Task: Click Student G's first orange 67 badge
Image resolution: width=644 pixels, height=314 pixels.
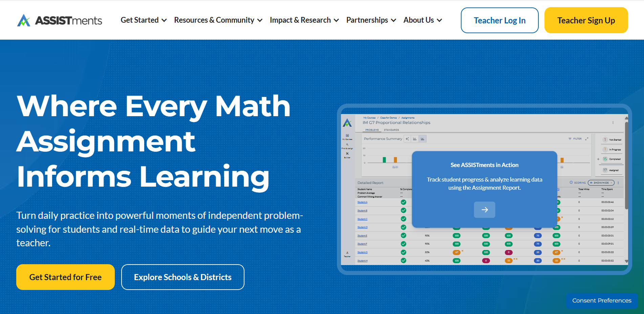Action: (x=456, y=252)
